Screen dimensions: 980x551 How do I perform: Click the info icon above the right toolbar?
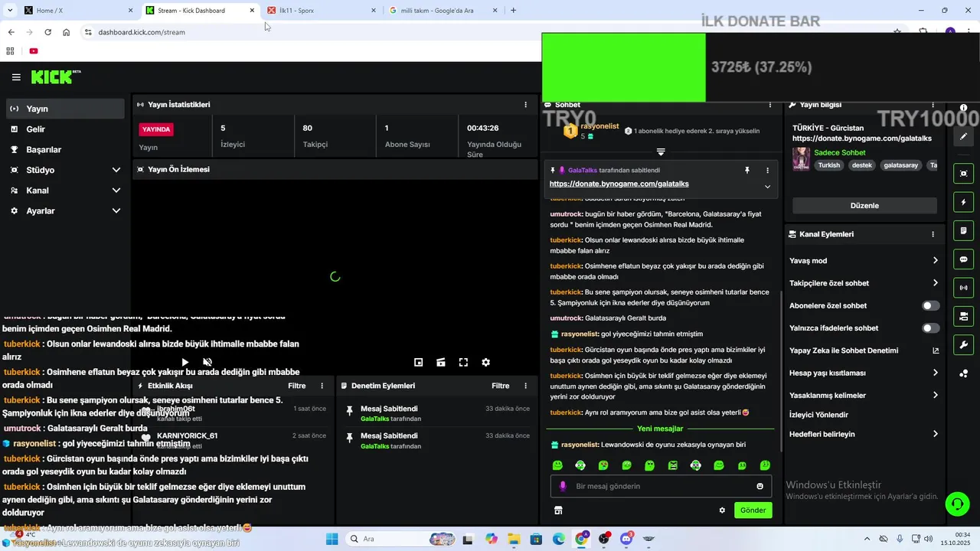(963, 108)
